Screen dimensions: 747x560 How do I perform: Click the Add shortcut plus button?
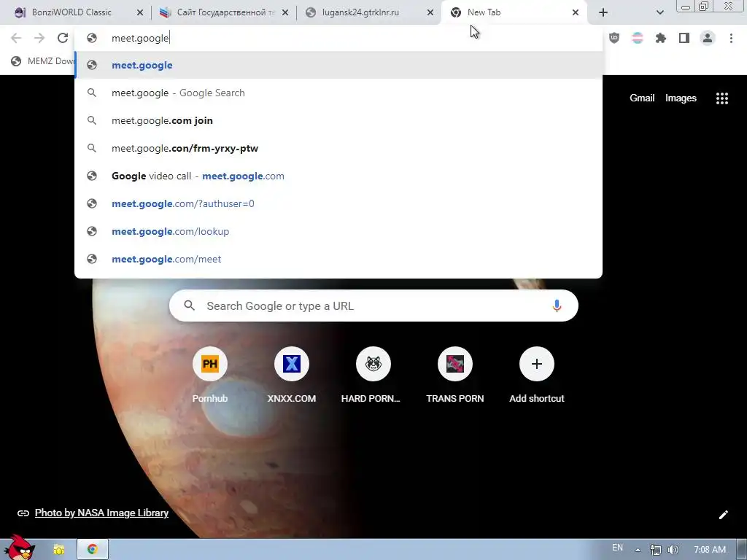536,364
